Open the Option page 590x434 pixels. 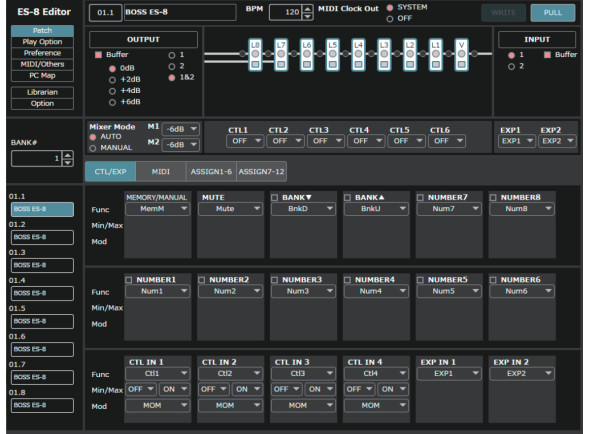(x=43, y=104)
